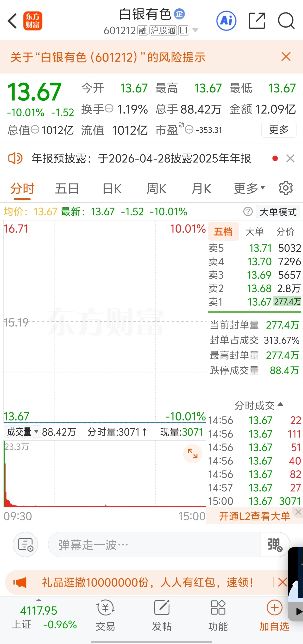Open the floating video thumbnail

296,584
